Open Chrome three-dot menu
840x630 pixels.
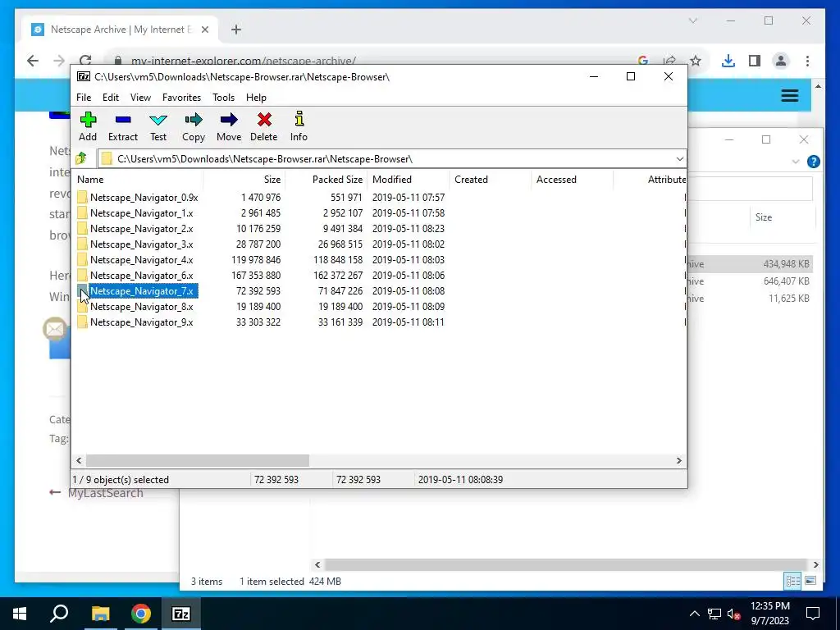point(807,61)
